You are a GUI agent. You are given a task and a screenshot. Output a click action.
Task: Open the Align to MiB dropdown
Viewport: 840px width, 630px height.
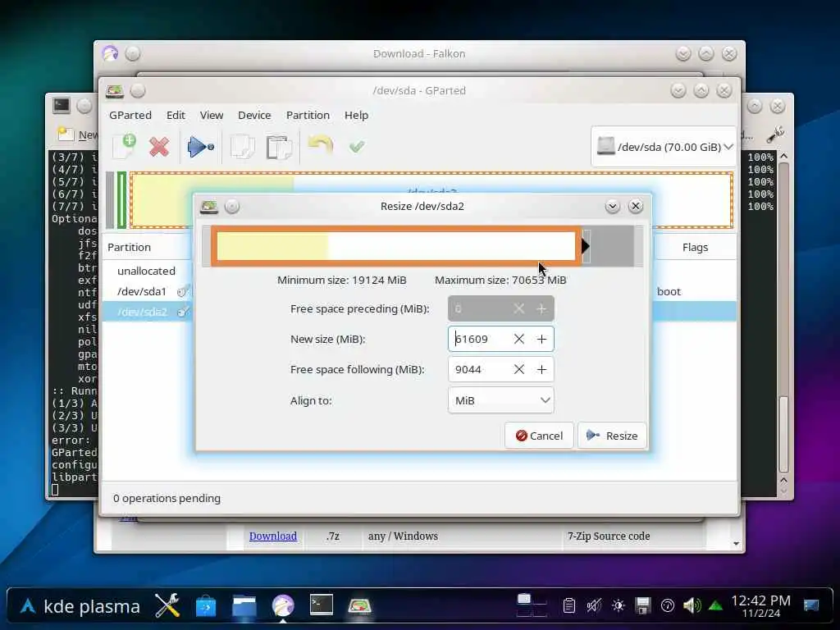501,400
